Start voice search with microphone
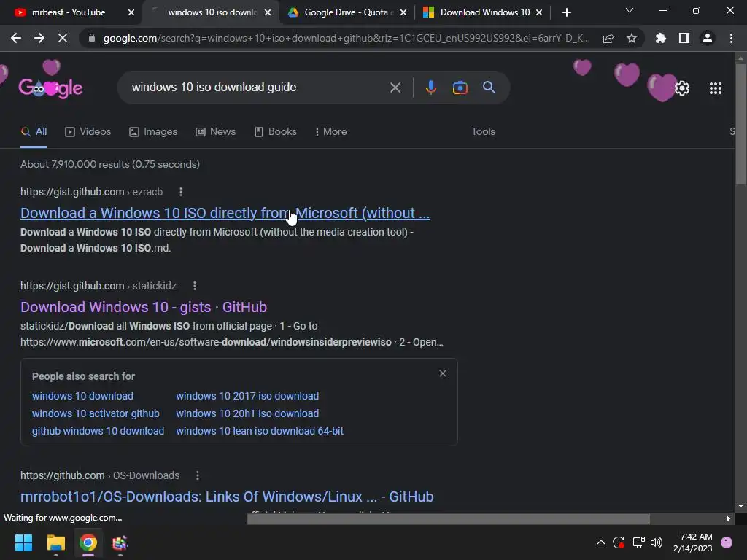The width and height of the screenshot is (747, 560). pyautogui.click(x=430, y=87)
